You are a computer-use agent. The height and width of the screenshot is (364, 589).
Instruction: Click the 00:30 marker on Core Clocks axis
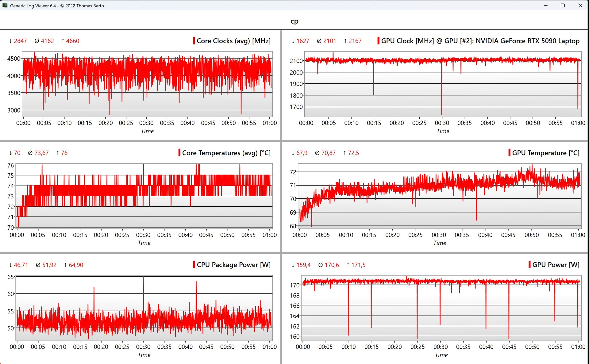[146, 123]
